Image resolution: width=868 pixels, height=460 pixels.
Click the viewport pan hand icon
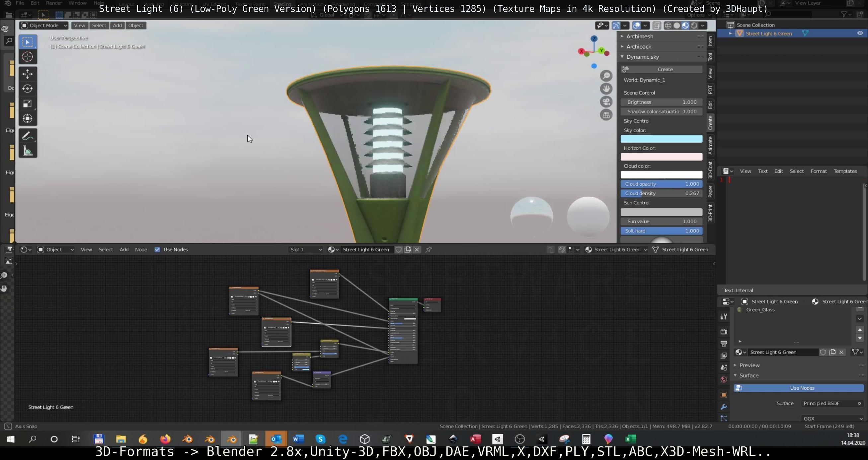point(606,89)
